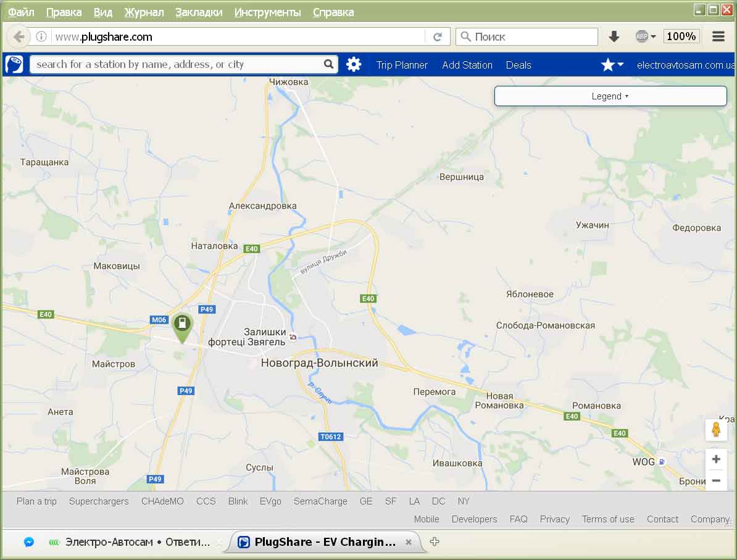This screenshot has width=737, height=560.
Task: Click the search magnifier icon in station search
Action: (329, 64)
